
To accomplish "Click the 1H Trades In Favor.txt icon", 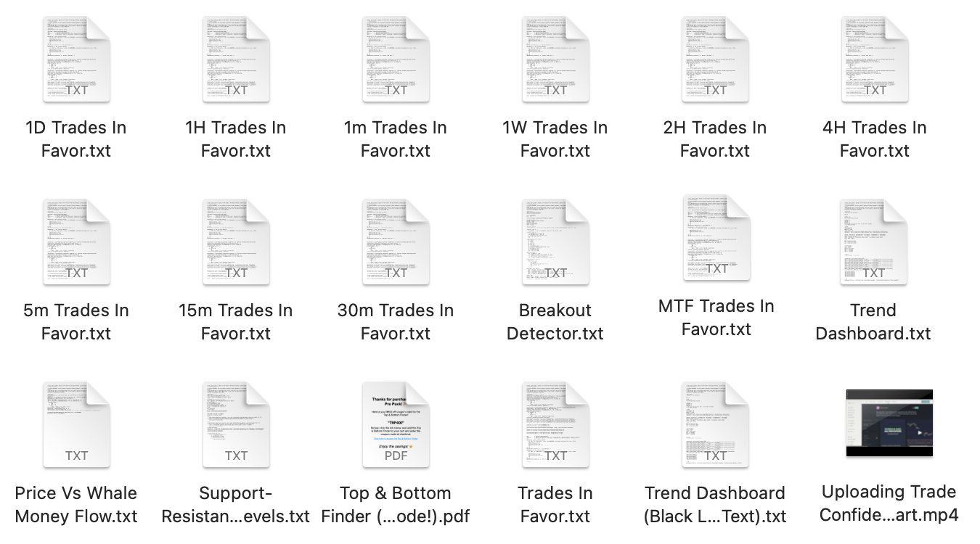I will pyautogui.click(x=236, y=59).
